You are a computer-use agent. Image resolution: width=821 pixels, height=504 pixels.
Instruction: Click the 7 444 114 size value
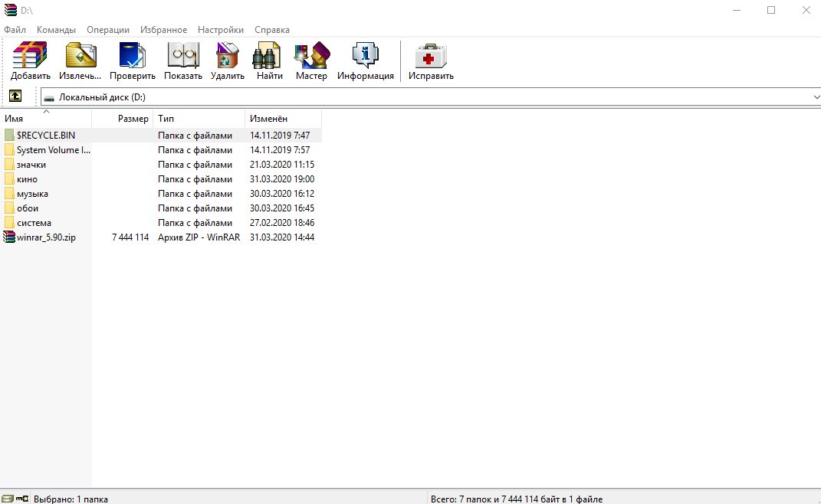(x=130, y=237)
